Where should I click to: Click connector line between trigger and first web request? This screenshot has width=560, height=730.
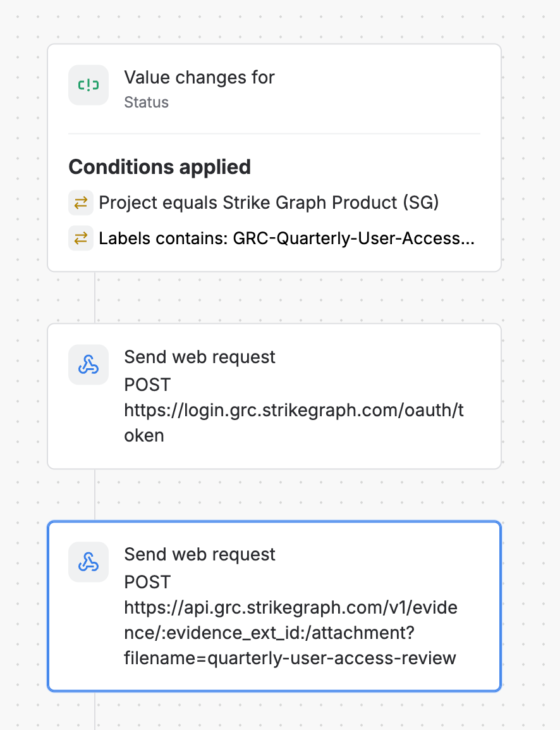(x=95, y=297)
